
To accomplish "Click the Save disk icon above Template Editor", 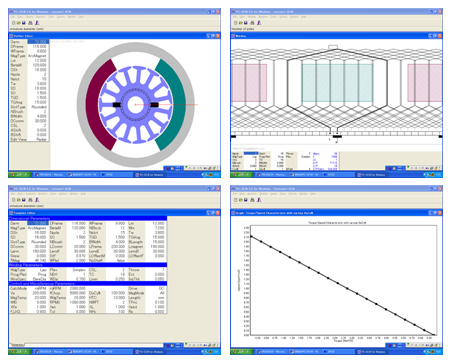I will (24, 200).
